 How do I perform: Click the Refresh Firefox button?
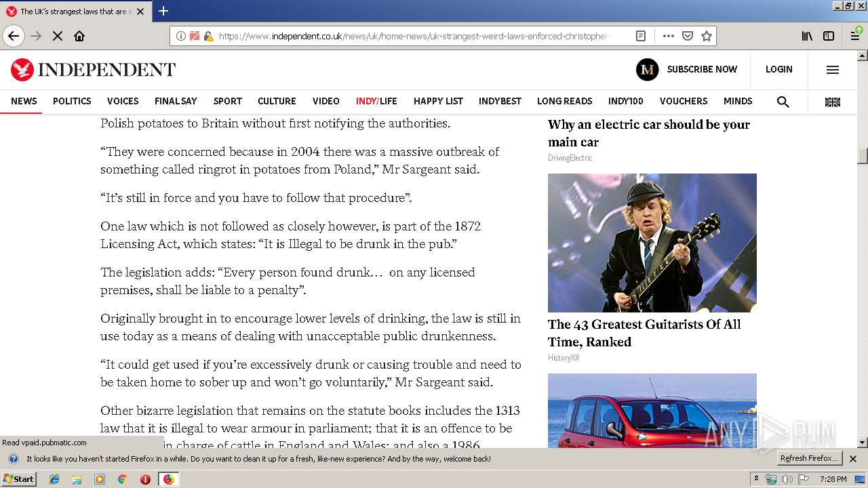(809, 459)
